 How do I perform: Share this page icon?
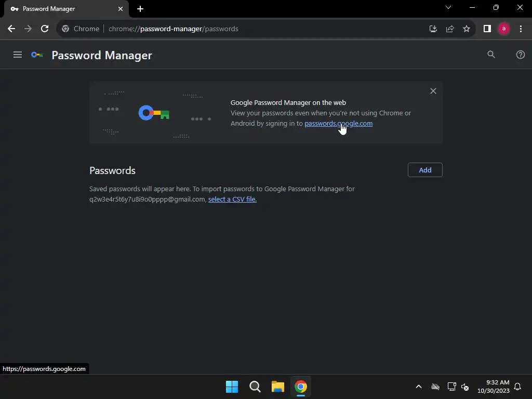[450, 29]
